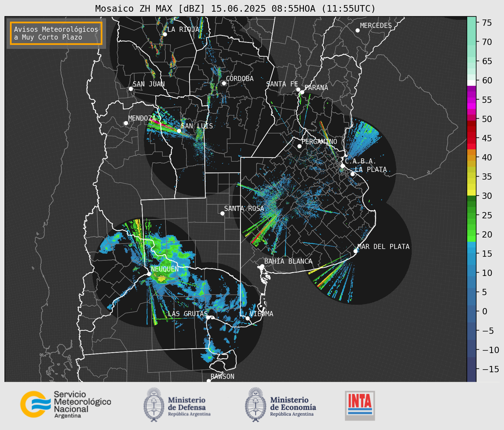504x430 pixels.
Task: Select the LAS GRUTAS city marker dot
Action: [x=208, y=317]
